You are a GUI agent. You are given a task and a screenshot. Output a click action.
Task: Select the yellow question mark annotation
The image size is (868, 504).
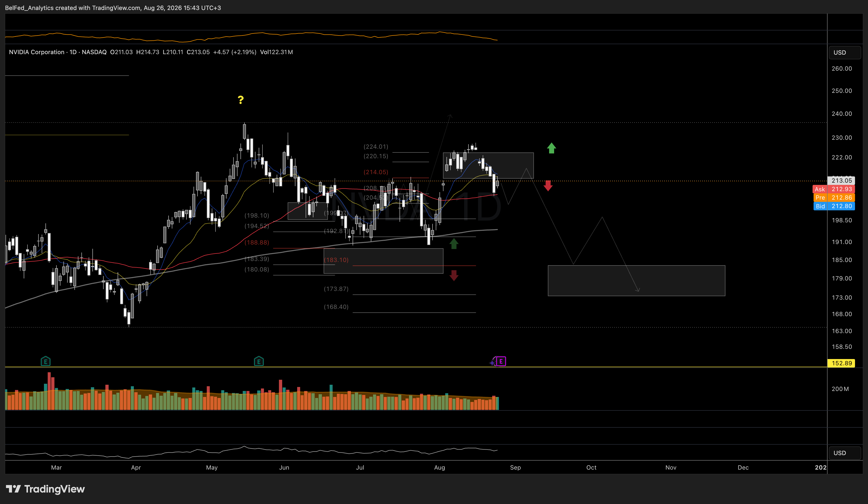tap(240, 100)
